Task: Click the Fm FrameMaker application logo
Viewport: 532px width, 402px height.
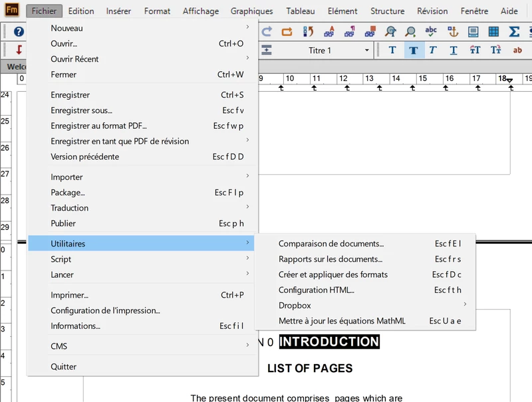Action: click(x=12, y=10)
